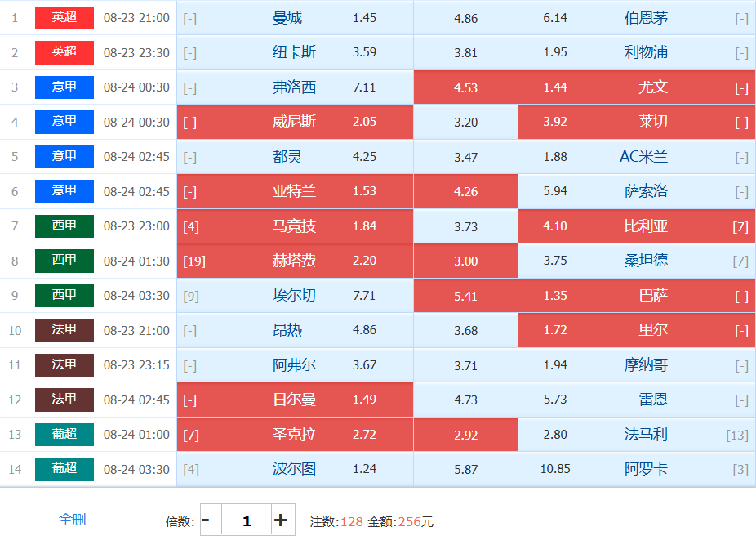The width and height of the screenshot is (756, 536).
Task: Deselect 日尔曼 home win at 1.49
Action: pos(295,400)
